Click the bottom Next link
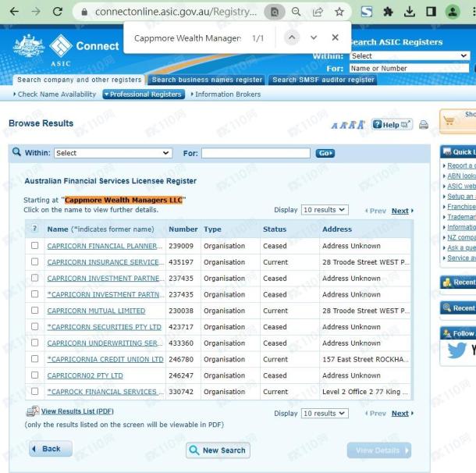The image size is (476, 473). (x=400, y=413)
